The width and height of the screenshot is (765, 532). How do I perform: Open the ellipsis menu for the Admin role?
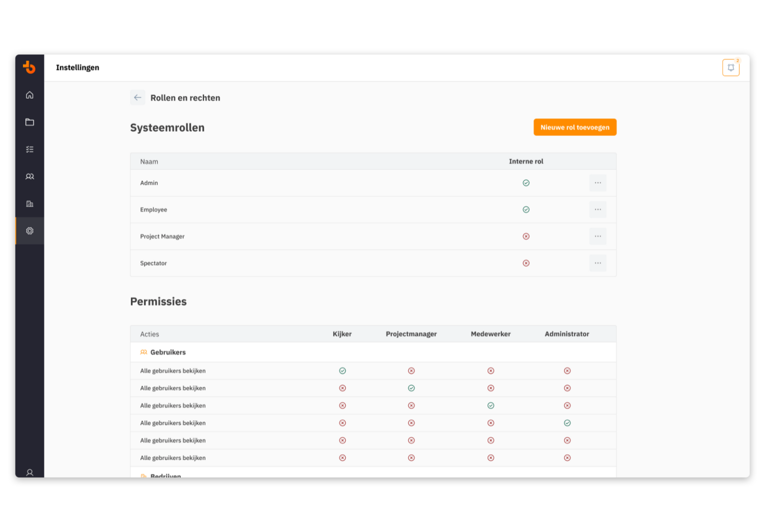tap(598, 183)
